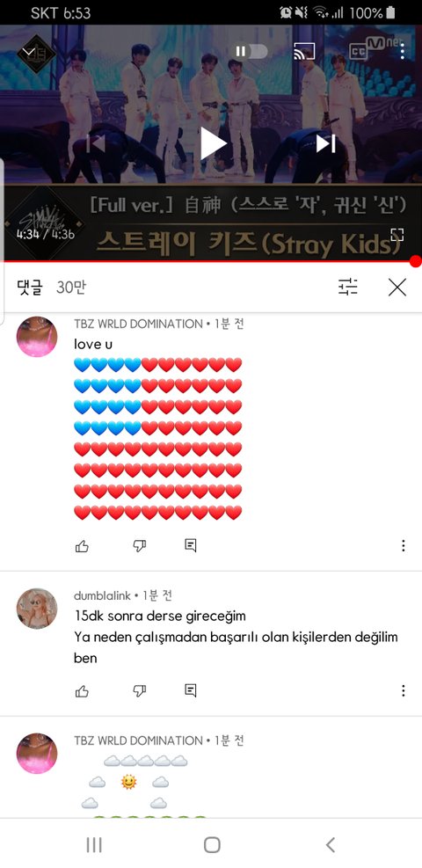Skip to the previous video

tap(96, 143)
